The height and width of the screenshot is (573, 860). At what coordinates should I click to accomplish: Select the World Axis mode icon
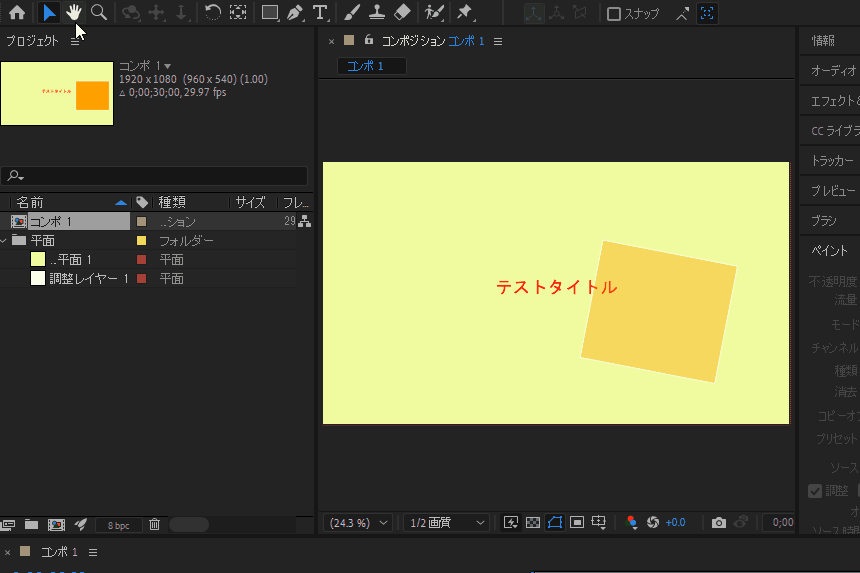coord(557,13)
